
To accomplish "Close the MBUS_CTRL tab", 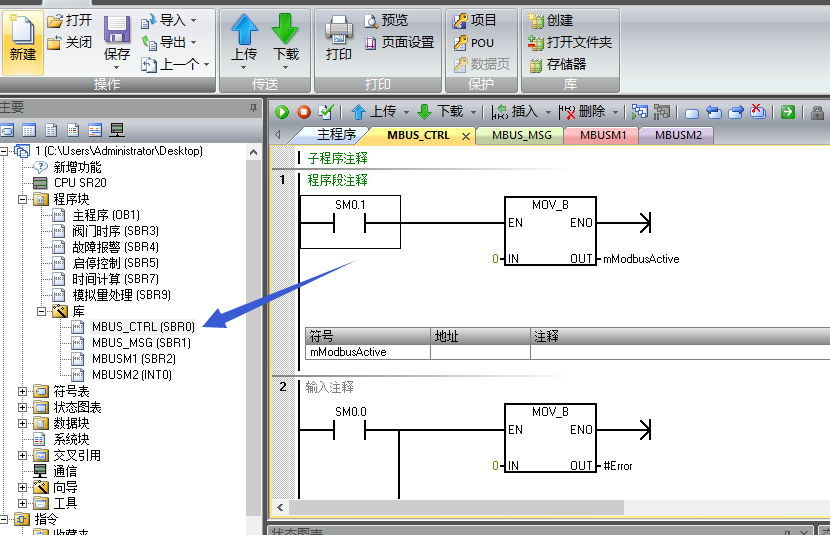I will pyautogui.click(x=465, y=136).
